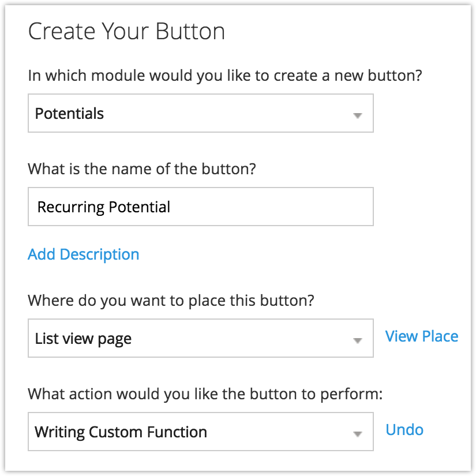Select the word Potentials in the module selector

click(x=69, y=114)
